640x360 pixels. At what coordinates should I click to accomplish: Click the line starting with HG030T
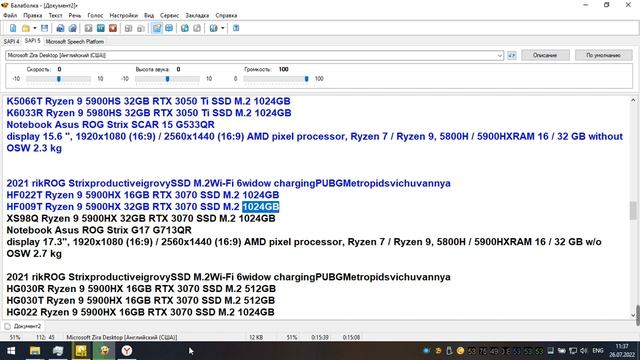(x=140, y=301)
